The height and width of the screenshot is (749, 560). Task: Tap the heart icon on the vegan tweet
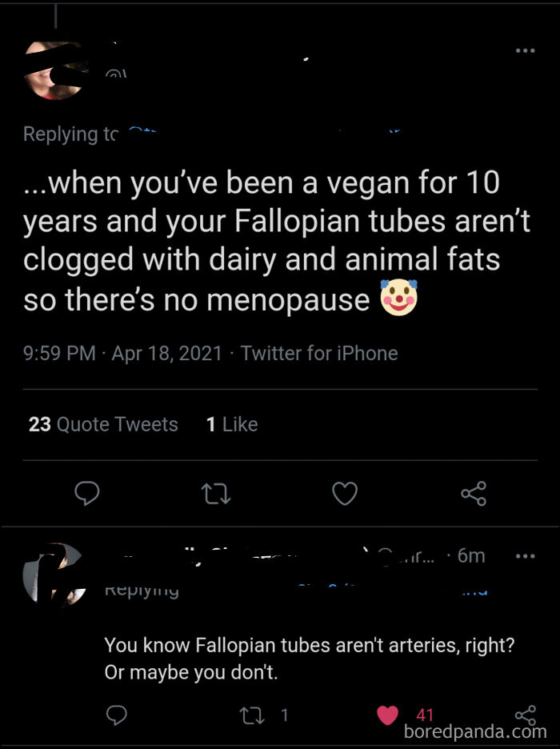(x=344, y=495)
